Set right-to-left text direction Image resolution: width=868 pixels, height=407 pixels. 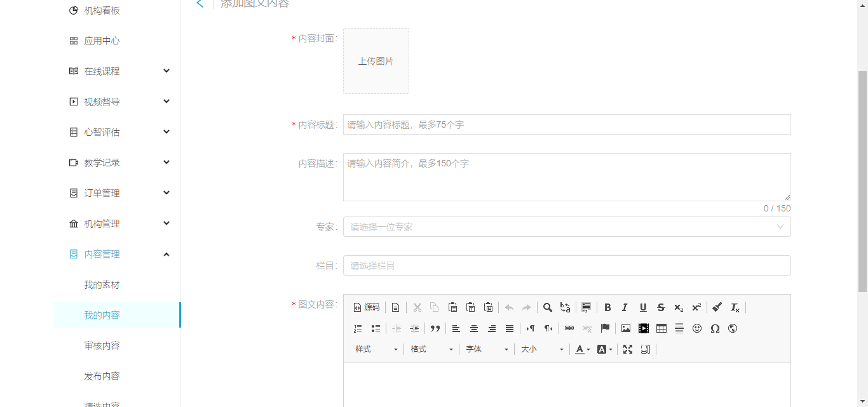(x=548, y=328)
